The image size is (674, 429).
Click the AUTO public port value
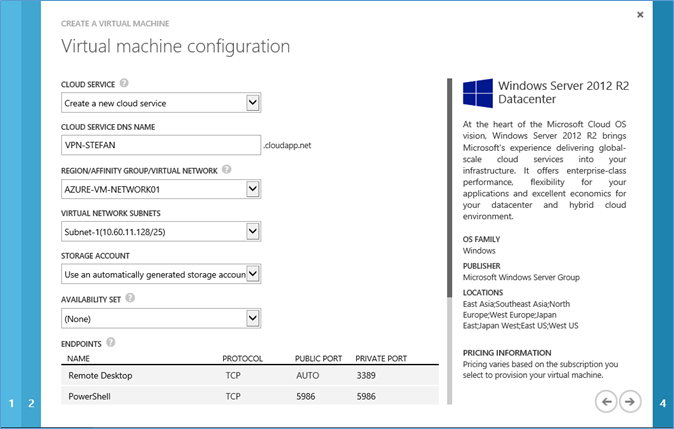[x=307, y=375]
